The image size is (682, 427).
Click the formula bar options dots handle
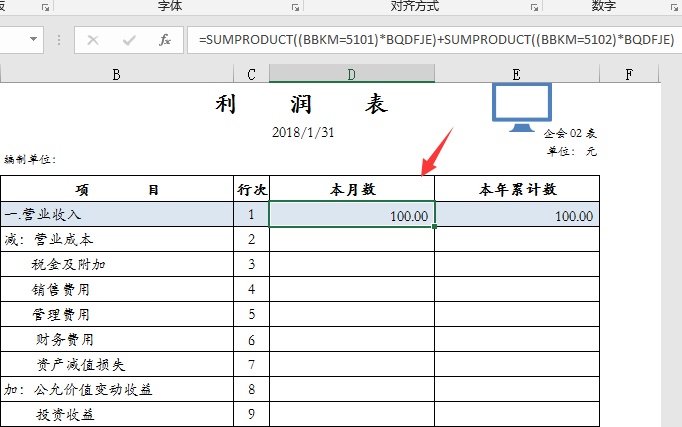click(59, 40)
